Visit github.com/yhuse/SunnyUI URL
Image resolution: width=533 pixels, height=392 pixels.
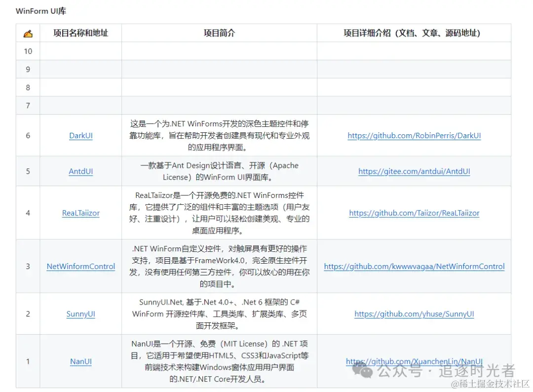pos(414,314)
